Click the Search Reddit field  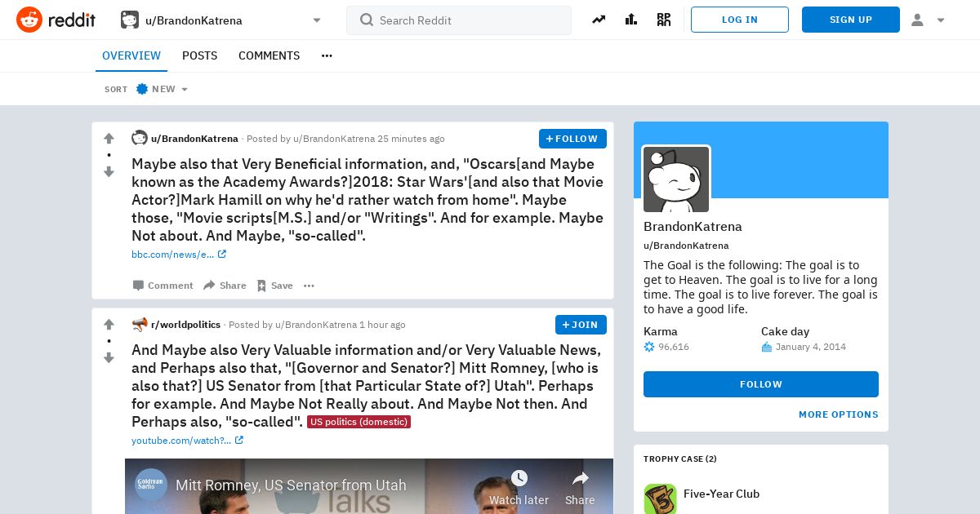(x=459, y=20)
